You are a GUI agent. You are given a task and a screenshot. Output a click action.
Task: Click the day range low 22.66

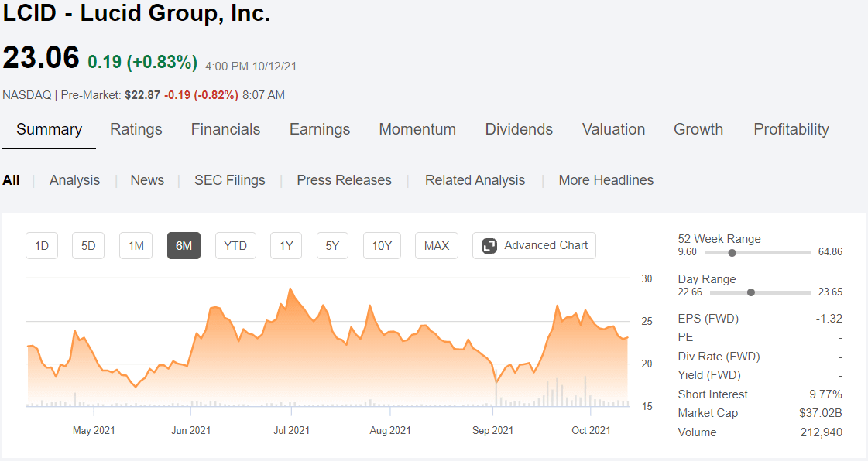pos(690,292)
